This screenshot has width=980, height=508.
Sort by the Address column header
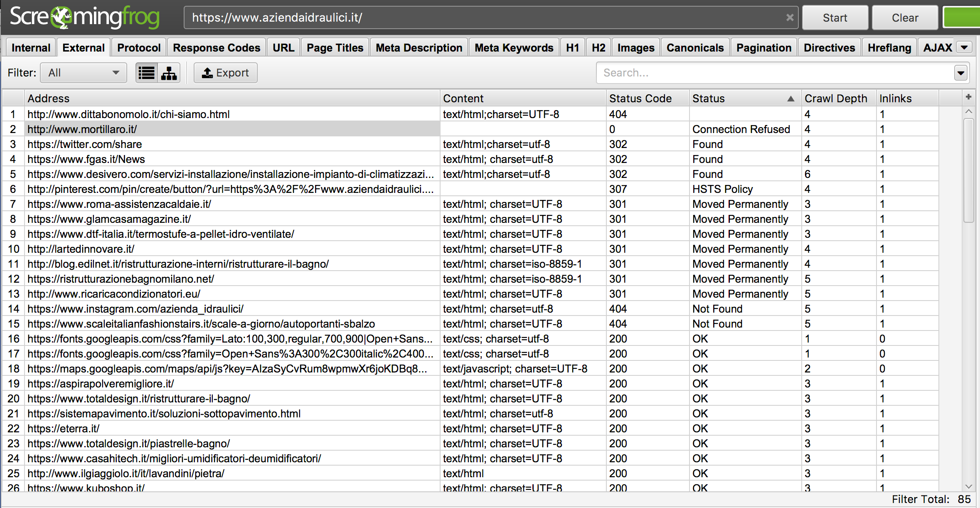pyautogui.click(x=232, y=99)
